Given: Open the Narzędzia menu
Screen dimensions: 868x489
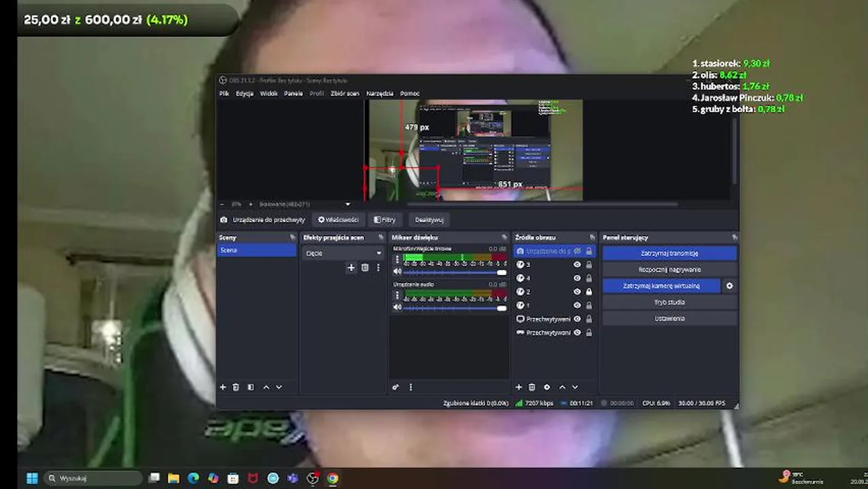Looking at the screenshot, I should pos(380,94).
